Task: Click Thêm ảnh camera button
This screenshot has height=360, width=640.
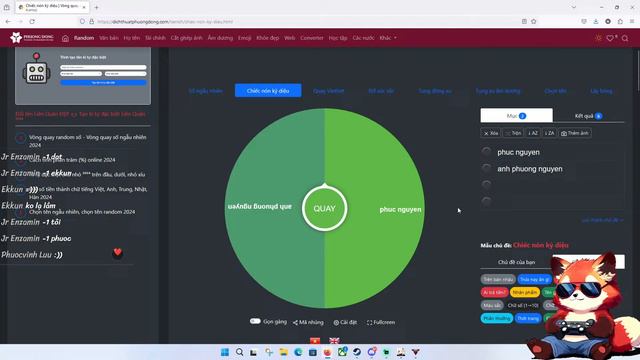Action: pos(575,133)
